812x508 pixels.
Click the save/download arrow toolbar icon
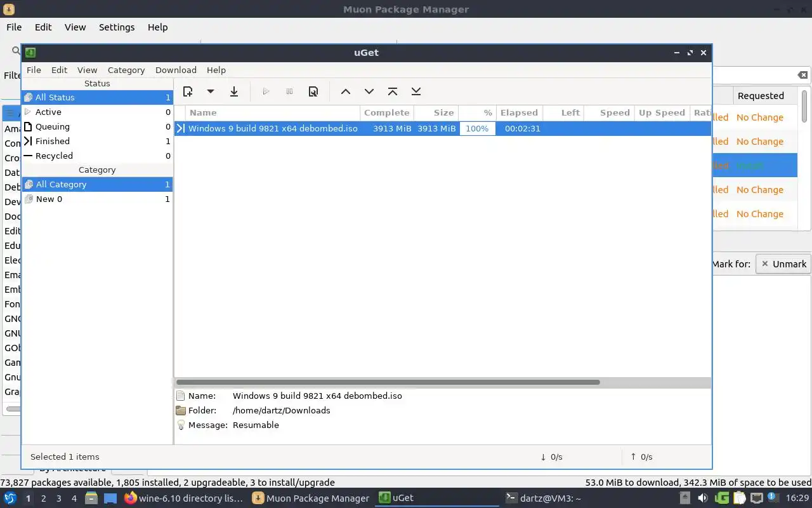(234, 91)
